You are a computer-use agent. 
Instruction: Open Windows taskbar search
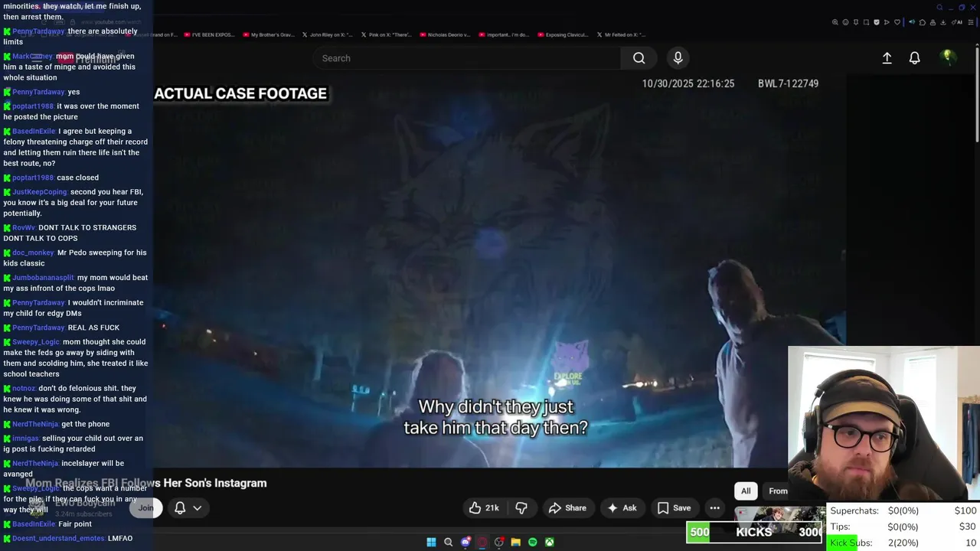coord(449,542)
